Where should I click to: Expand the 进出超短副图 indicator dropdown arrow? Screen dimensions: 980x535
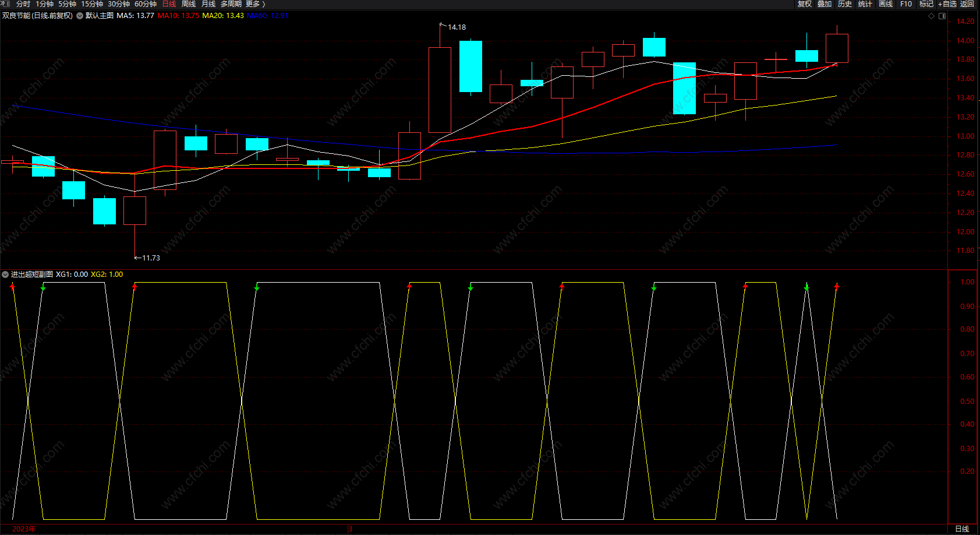coord(5,274)
